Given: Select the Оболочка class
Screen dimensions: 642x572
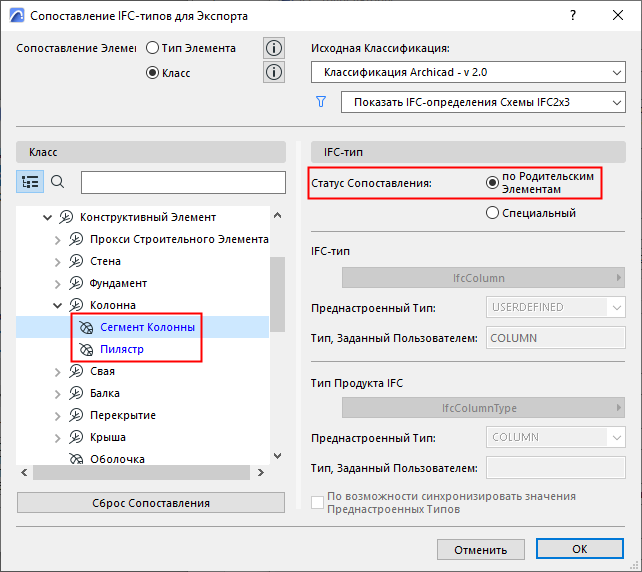Looking at the screenshot, I should pyautogui.click(x=117, y=459).
